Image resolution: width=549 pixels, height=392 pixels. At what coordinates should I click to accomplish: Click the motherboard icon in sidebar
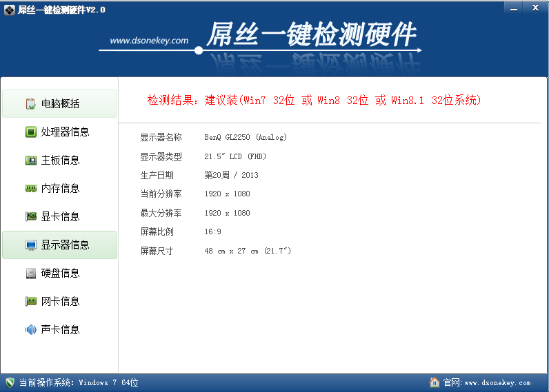31,161
